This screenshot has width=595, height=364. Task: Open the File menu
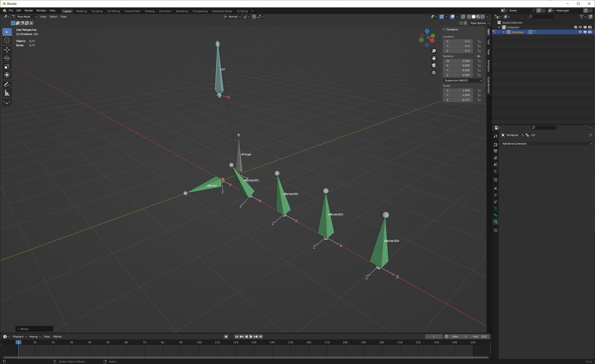(x=11, y=11)
